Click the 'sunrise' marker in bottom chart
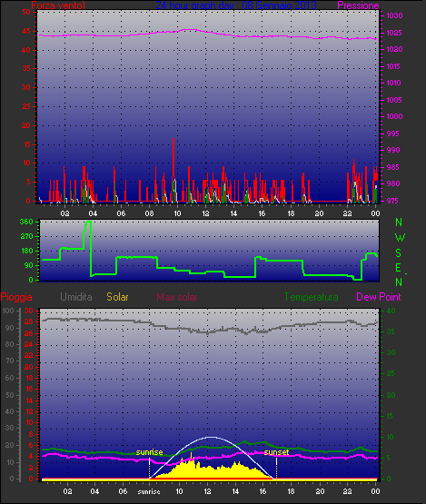Screen dimensions: 426x504 tap(149, 452)
